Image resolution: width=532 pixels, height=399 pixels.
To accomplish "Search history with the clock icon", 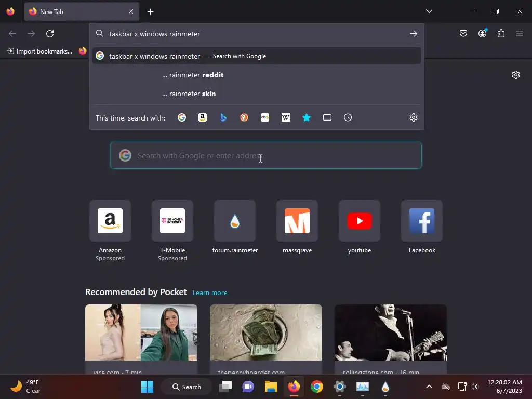I will pyautogui.click(x=348, y=118).
